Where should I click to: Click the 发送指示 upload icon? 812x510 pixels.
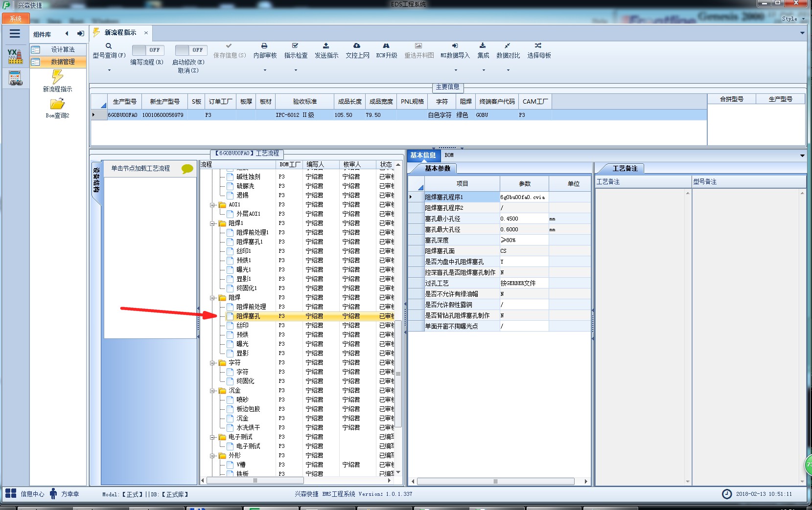point(326,45)
